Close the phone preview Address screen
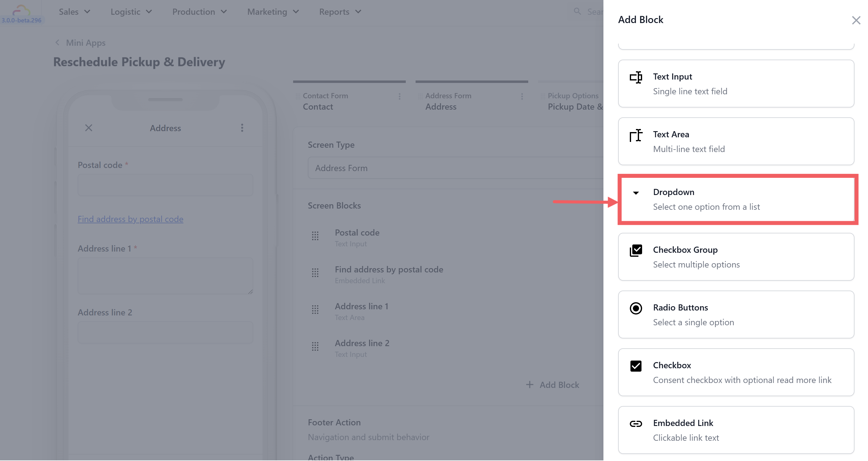The width and height of the screenshot is (868, 461). pyautogui.click(x=89, y=128)
